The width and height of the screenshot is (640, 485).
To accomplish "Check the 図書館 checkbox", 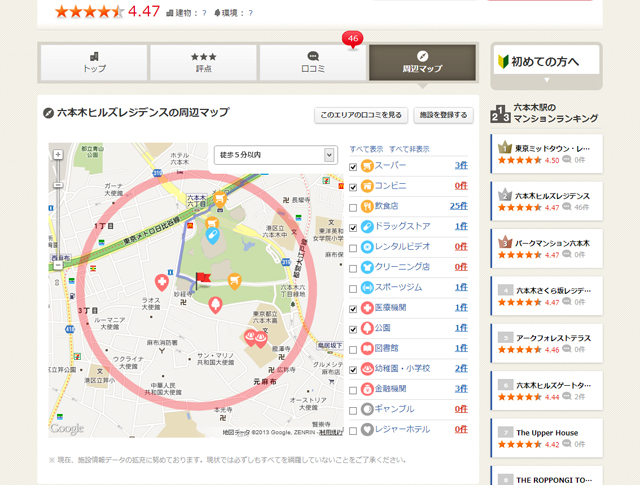I will 353,350.
